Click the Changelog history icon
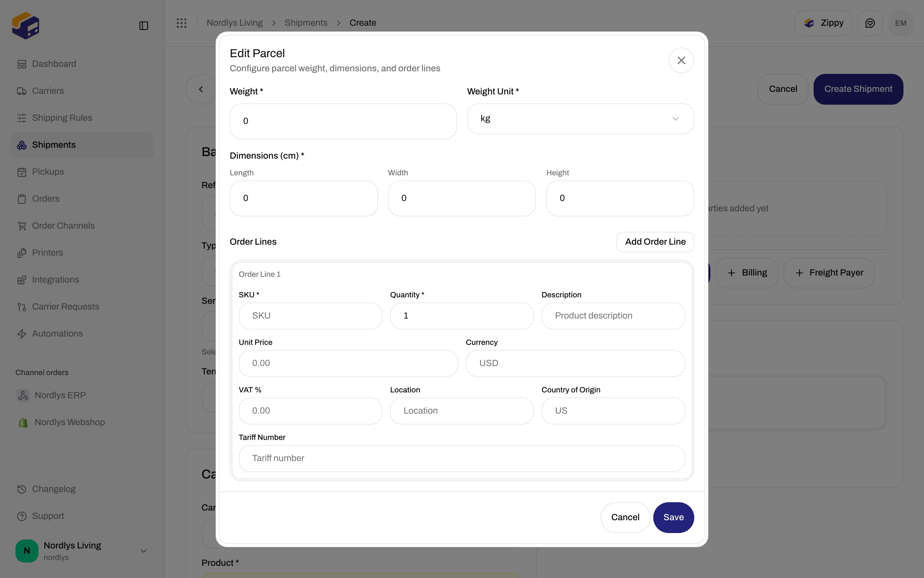Image resolution: width=924 pixels, height=578 pixels. click(22, 489)
